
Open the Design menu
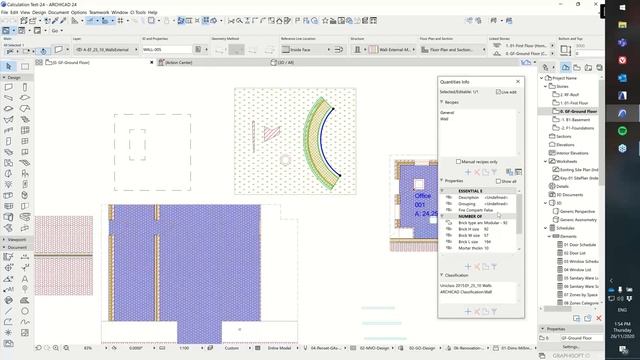(x=39, y=13)
